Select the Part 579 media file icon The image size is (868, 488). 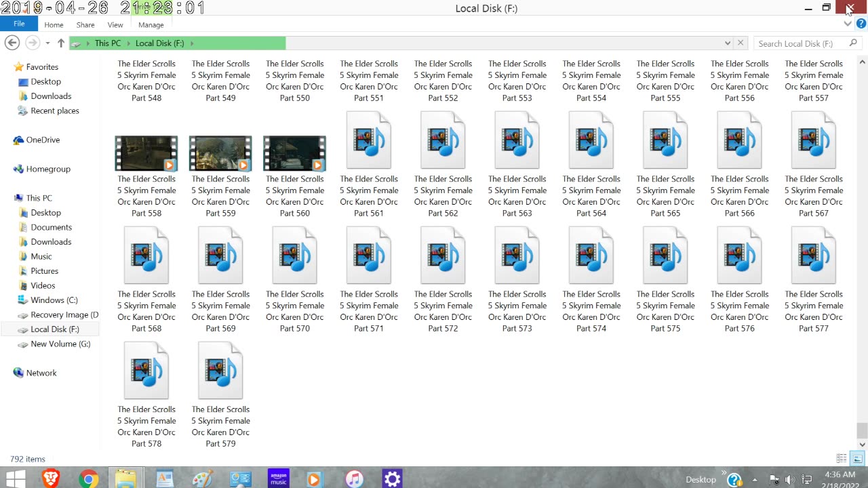220,371
